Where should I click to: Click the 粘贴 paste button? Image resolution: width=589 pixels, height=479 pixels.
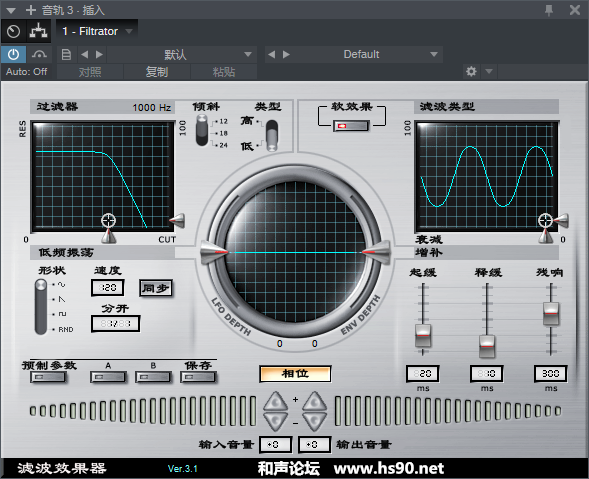pos(224,72)
